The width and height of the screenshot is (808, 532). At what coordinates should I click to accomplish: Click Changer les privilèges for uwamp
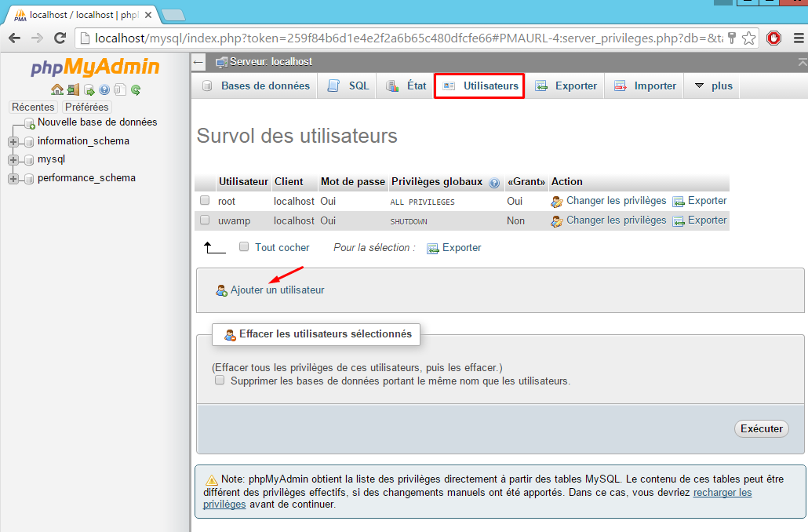[617, 220]
